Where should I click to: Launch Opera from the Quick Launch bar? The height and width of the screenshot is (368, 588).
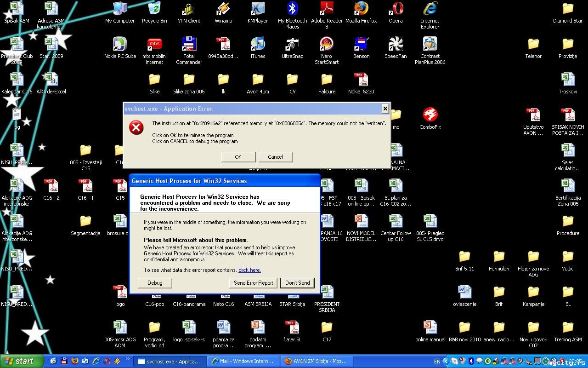pos(107,361)
